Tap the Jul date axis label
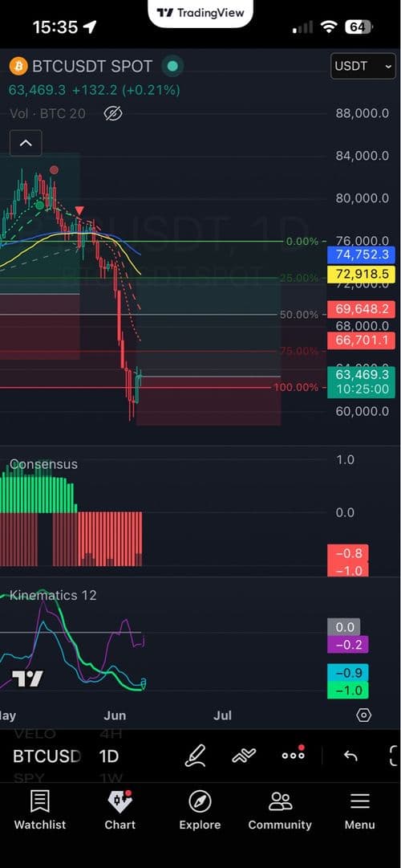401x868 pixels. coord(222,715)
